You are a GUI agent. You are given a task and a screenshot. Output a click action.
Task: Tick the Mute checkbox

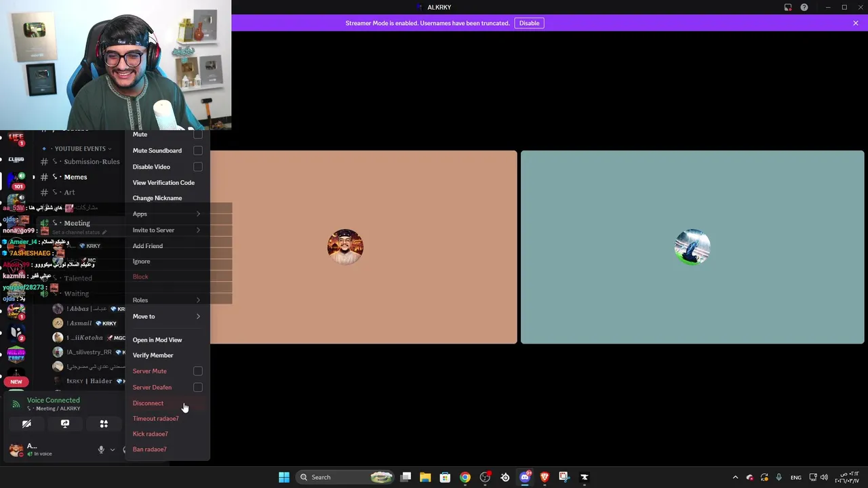198,134
